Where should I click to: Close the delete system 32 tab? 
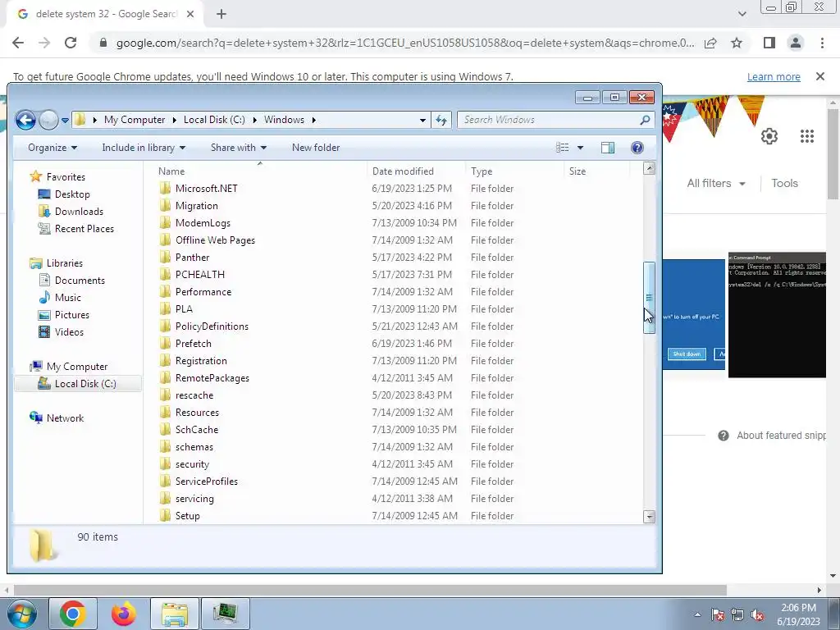(x=190, y=15)
